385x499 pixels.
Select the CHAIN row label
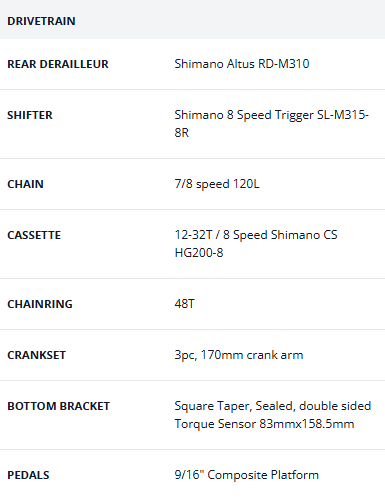pos(25,184)
